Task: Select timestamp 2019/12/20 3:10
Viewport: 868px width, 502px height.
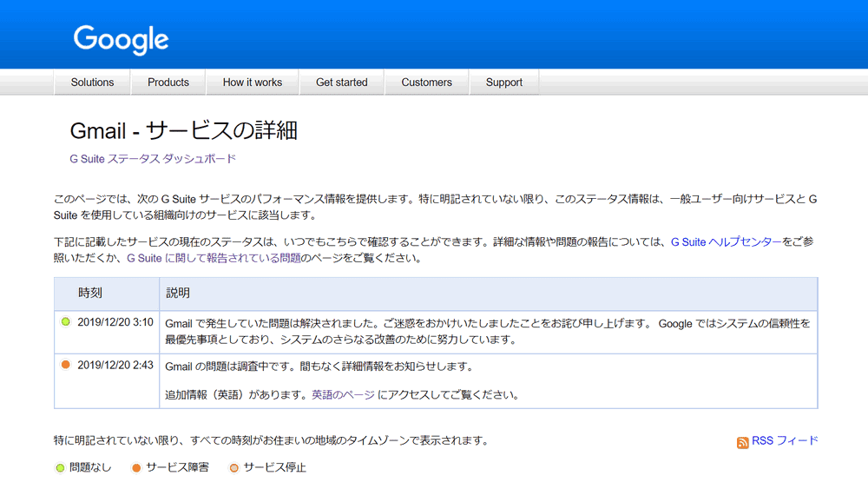Action: coord(115,322)
